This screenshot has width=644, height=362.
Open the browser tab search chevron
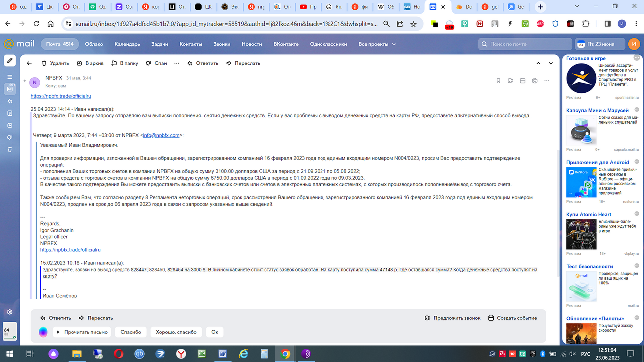coord(577,7)
